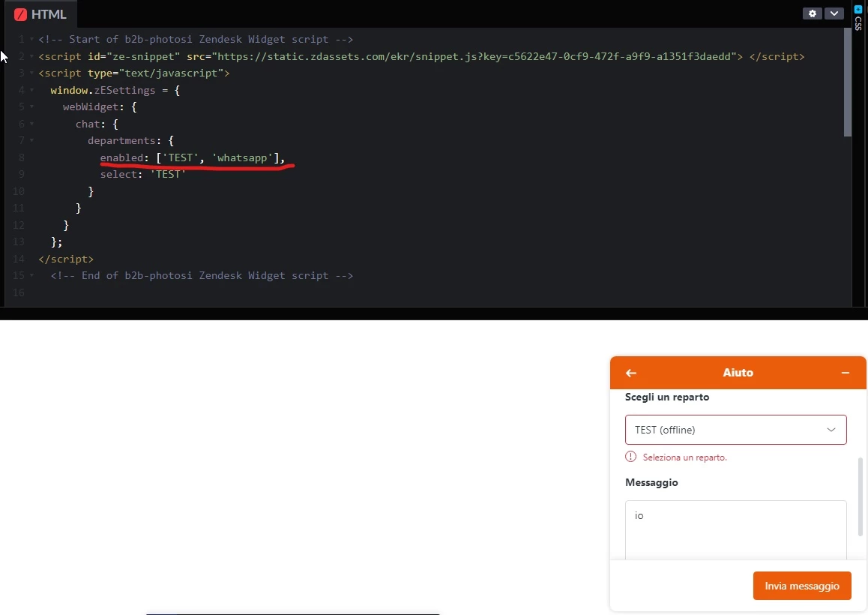The height and width of the screenshot is (615, 868).
Task: Collapse fold arrow on line 1
Action: (32, 39)
